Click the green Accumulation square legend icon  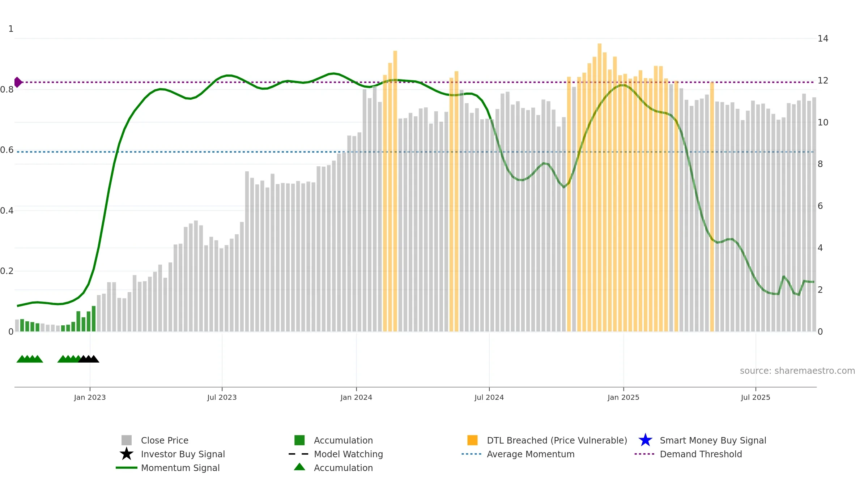299,440
